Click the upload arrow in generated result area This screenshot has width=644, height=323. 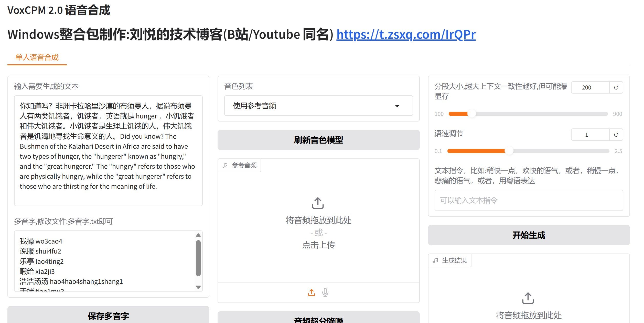pyautogui.click(x=528, y=298)
